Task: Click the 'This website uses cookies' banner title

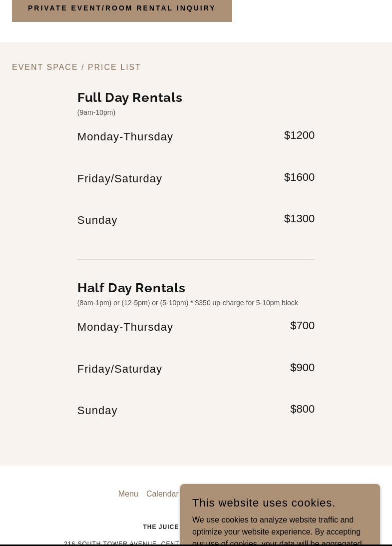Action: [x=264, y=503]
